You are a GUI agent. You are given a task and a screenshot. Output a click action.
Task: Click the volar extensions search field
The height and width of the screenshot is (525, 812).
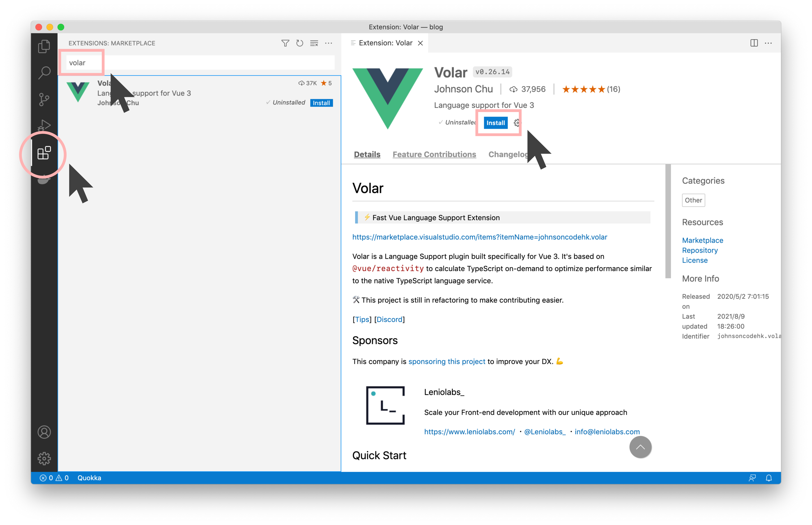pos(200,63)
